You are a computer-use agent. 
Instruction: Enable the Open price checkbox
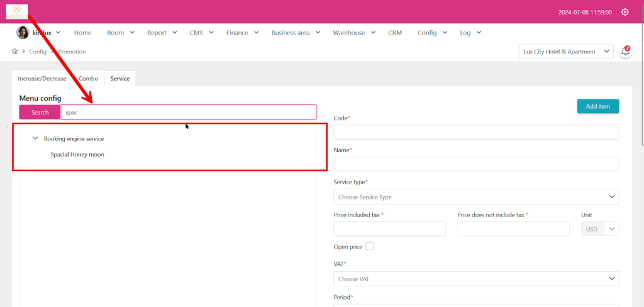[369, 246]
